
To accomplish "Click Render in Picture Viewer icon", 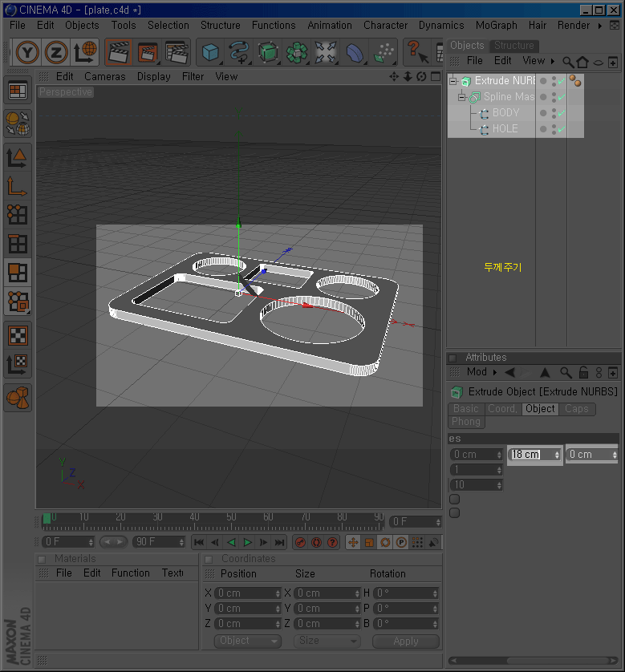I will 148,53.
